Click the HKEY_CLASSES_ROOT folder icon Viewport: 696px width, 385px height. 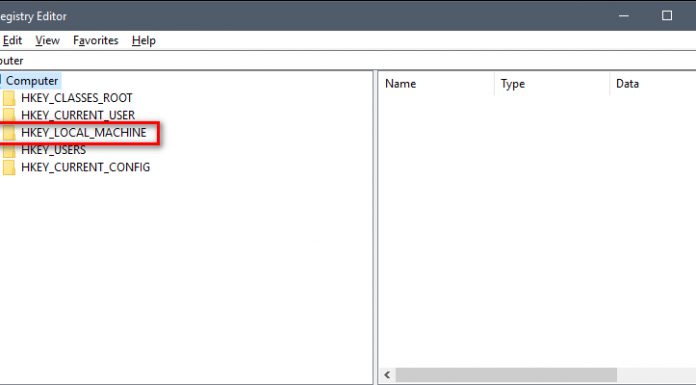[9, 98]
